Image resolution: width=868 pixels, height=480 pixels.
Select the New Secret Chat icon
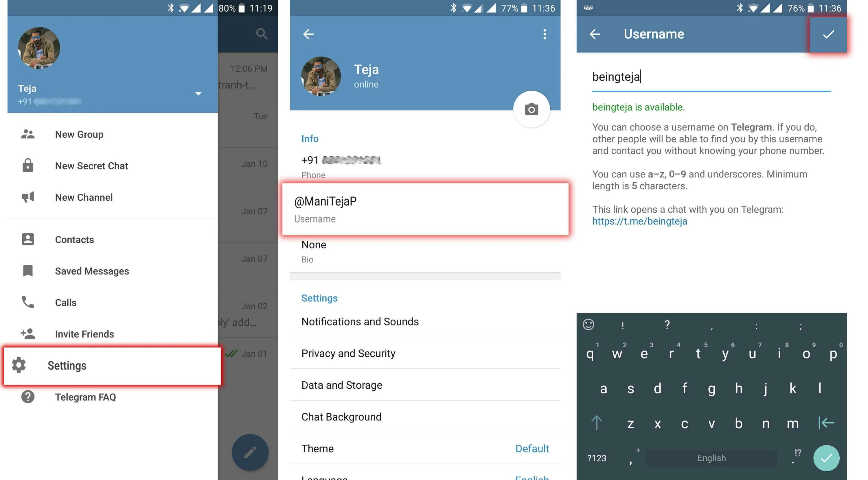27,166
